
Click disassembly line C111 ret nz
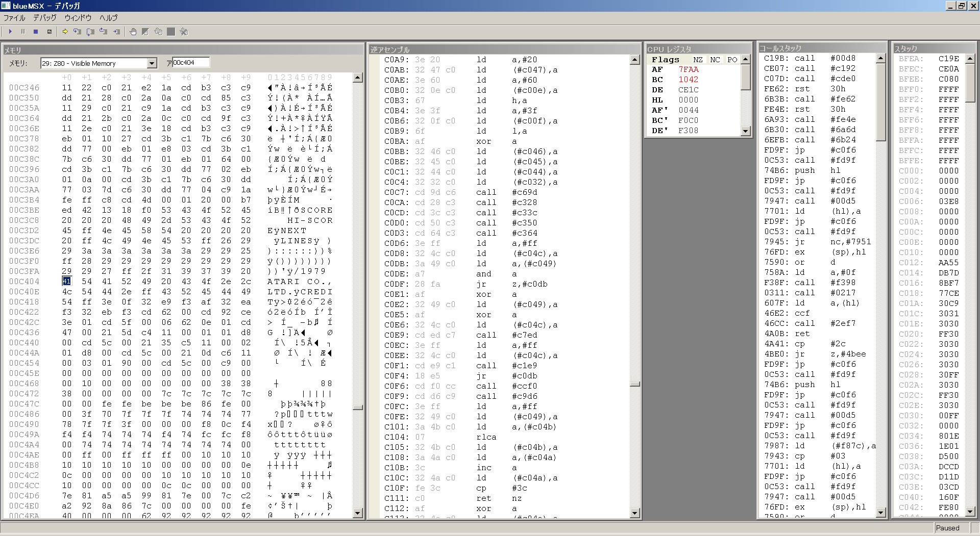(453, 498)
